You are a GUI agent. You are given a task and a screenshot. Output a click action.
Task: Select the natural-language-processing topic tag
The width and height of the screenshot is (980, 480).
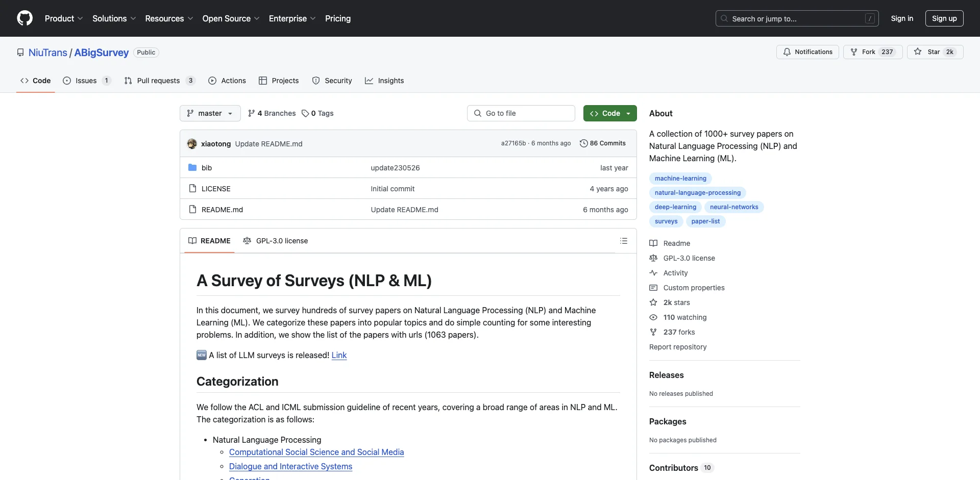pos(697,193)
